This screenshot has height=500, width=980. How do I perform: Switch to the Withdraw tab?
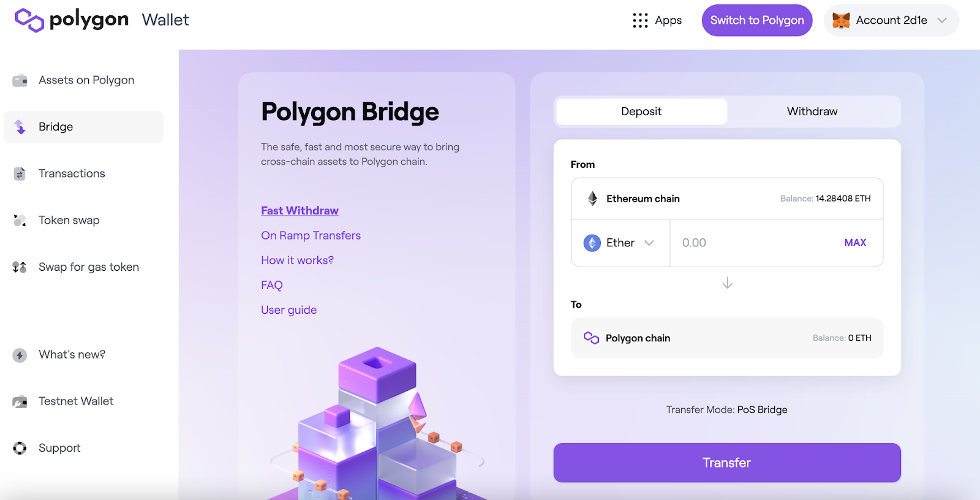coord(812,112)
